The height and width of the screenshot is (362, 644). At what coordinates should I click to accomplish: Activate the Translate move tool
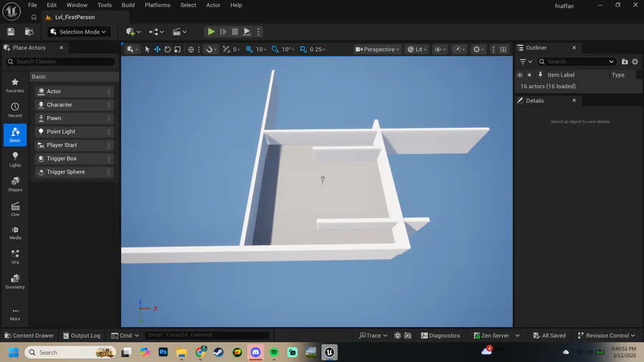coord(157,49)
